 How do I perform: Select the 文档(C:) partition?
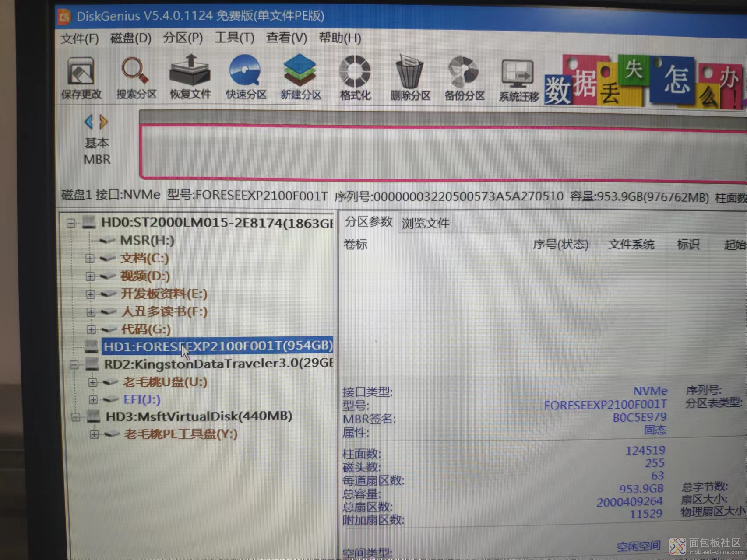click(x=144, y=258)
